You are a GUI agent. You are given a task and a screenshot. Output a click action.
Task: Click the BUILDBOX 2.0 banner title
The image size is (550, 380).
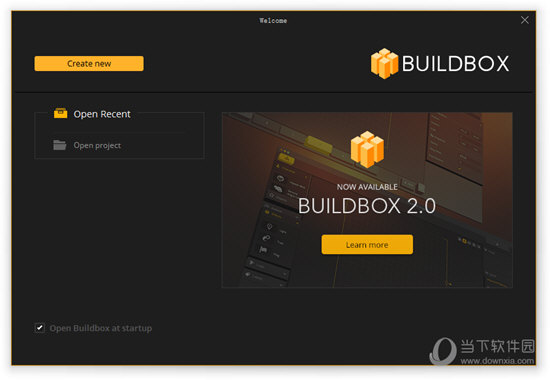click(367, 206)
